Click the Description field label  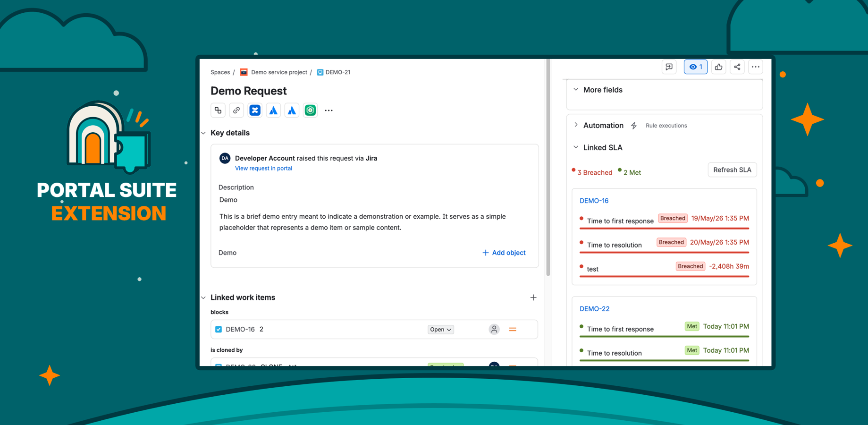click(236, 187)
